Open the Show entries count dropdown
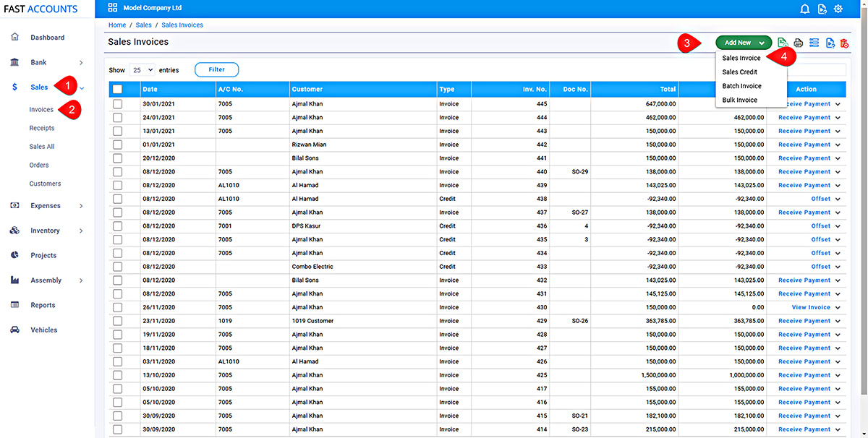 [142, 70]
